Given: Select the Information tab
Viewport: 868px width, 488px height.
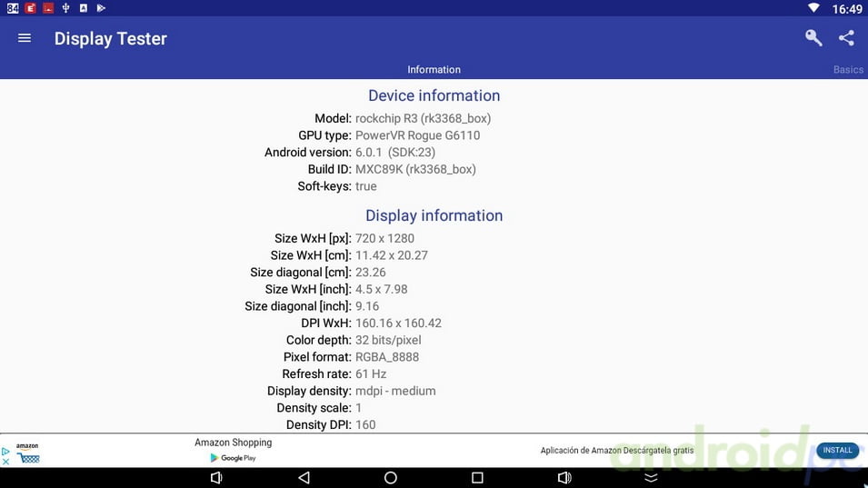Looking at the screenshot, I should click(x=434, y=70).
